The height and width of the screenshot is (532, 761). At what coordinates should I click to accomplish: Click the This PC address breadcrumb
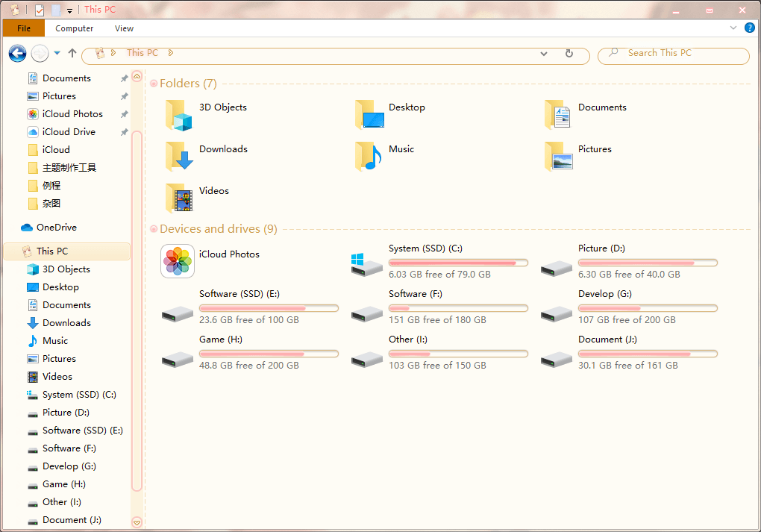143,53
